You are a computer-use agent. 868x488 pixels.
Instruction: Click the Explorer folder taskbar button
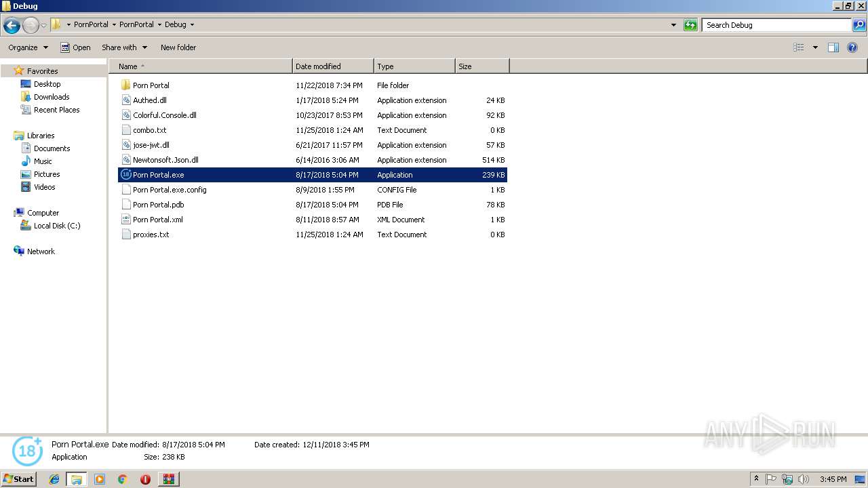pos(77,479)
